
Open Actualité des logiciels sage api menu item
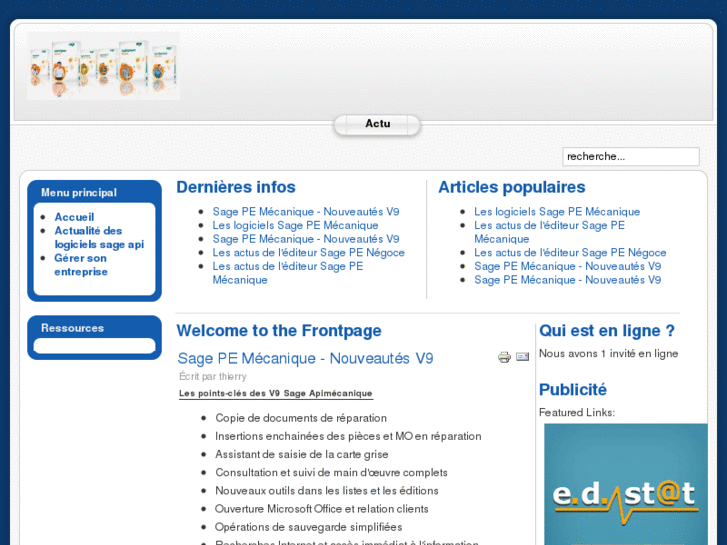99,237
